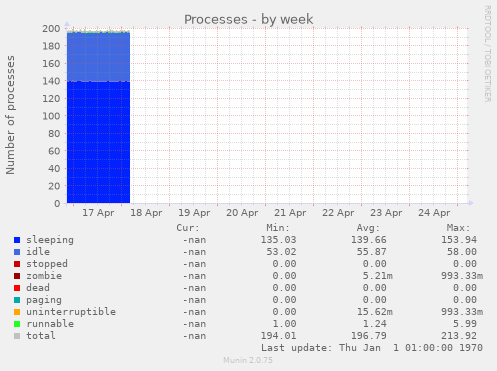The width and height of the screenshot is (497, 371).
Task: Click the y-axis tick label 200
Action: [51, 28]
